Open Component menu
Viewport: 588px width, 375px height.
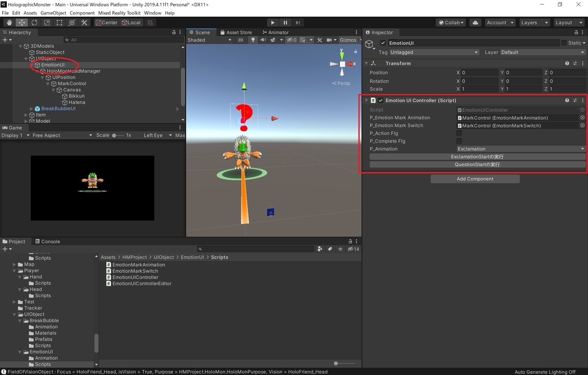[x=82, y=13]
